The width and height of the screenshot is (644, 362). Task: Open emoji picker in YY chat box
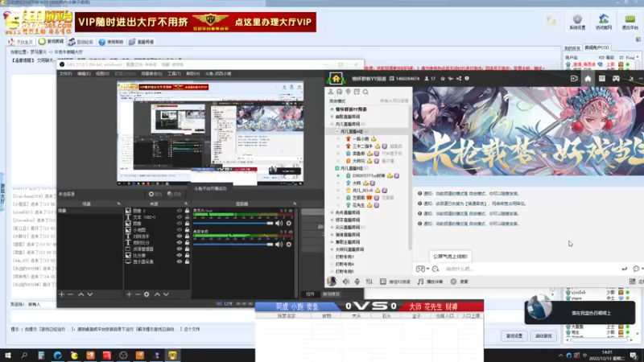(436, 269)
